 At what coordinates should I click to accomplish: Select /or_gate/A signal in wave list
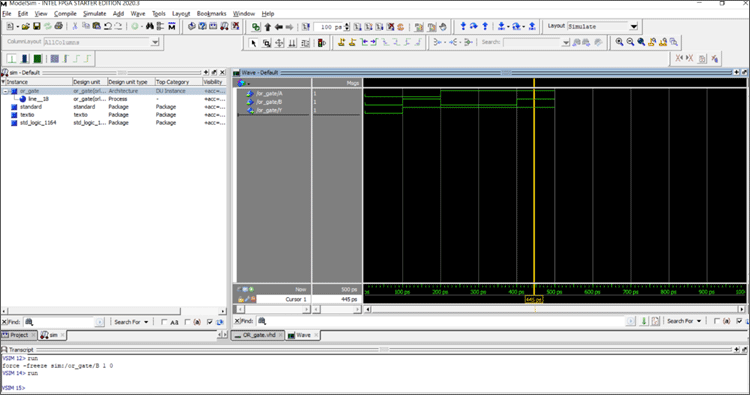[x=269, y=94]
